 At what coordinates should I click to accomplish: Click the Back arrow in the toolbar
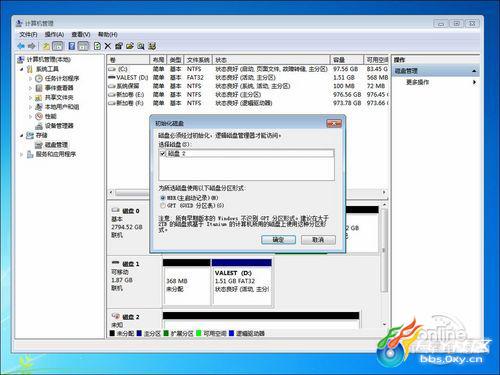(21, 46)
